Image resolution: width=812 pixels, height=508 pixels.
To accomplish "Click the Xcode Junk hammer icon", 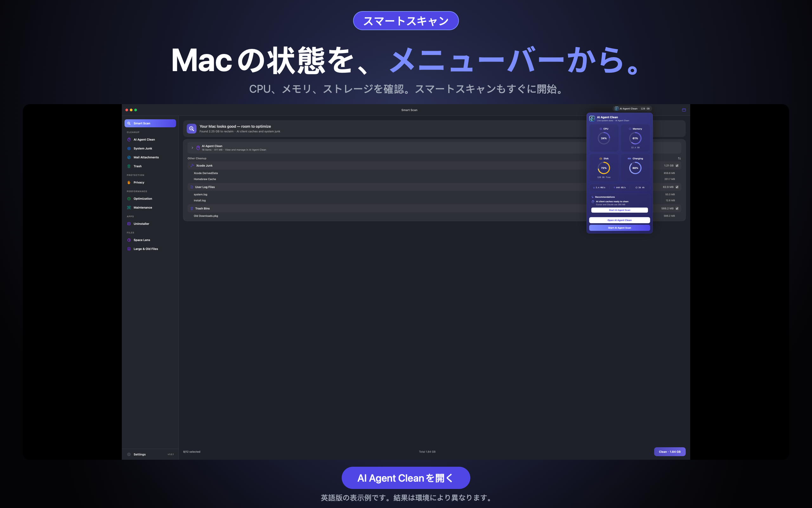I will pos(192,166).
